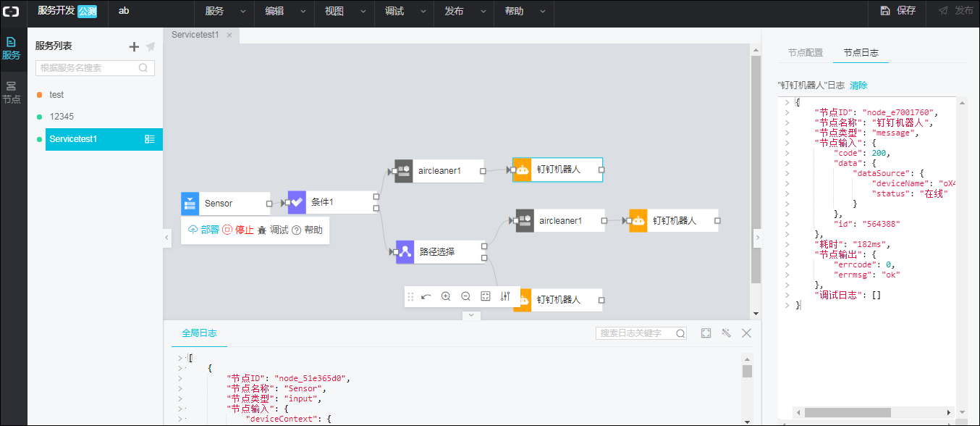
Task: Click the 保存 button
Action: click(x=898, y=11)
